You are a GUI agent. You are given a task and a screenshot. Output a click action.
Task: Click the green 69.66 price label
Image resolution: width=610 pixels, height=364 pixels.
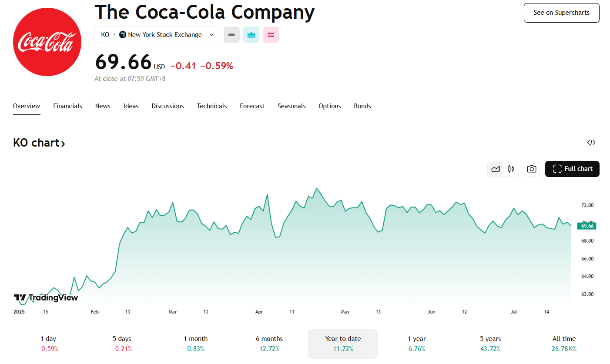coord(587,226)
